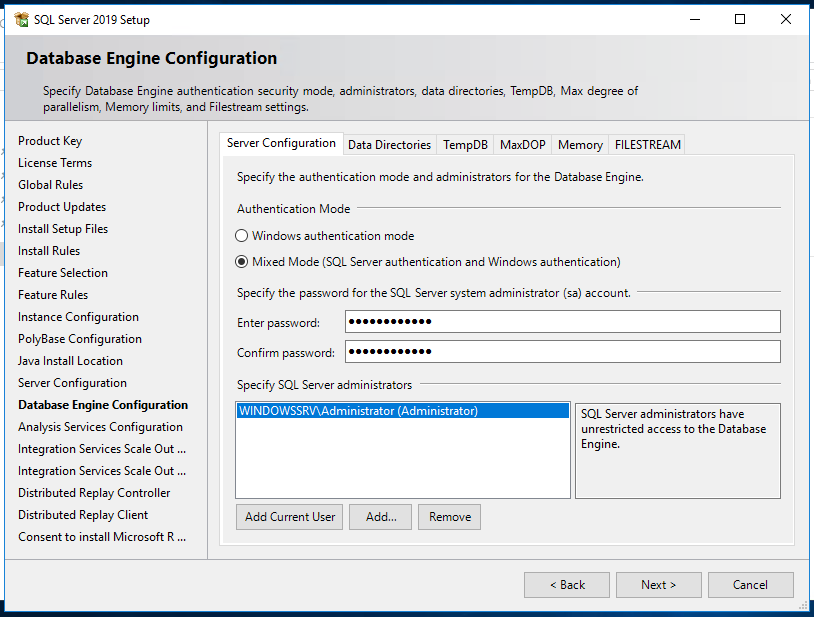Click the SQL Server administrators description box
This screenshot has height=617, width=814.
coord(677,451)
